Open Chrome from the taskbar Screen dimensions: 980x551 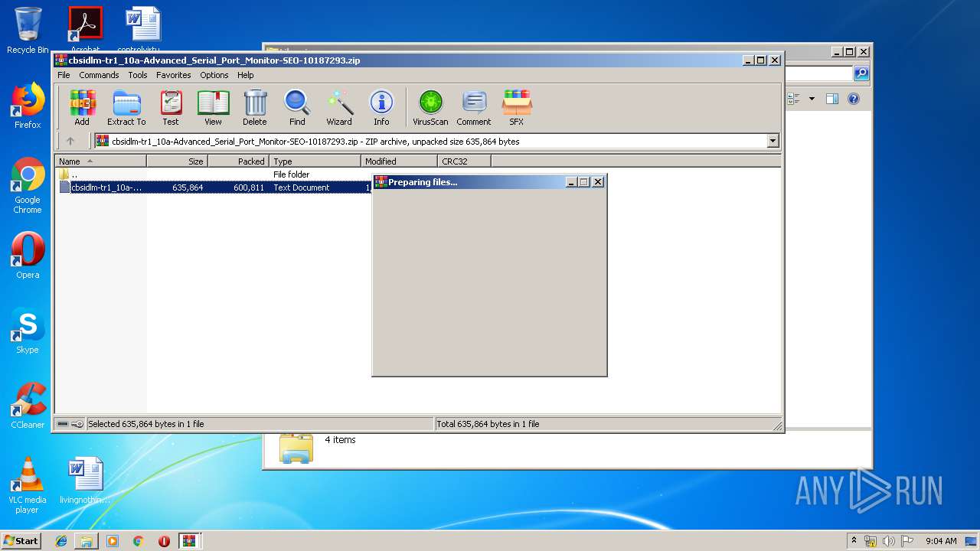[138, 541]
